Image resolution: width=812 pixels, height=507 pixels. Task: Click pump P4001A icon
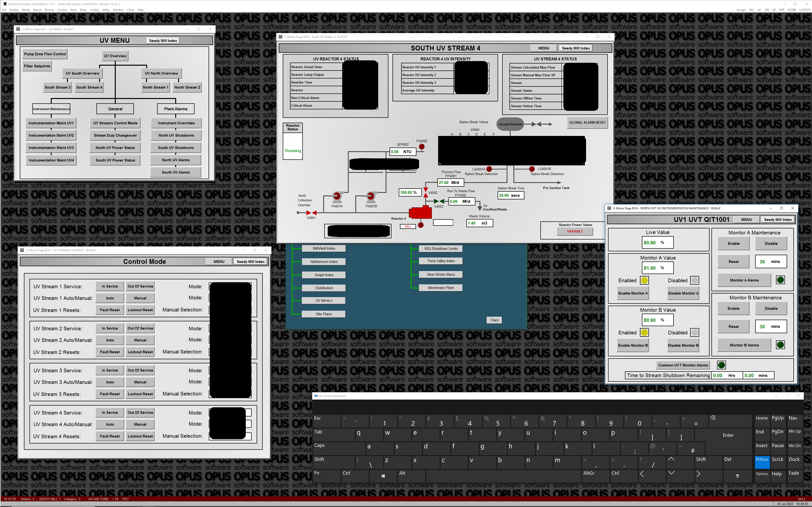(337, 197)
